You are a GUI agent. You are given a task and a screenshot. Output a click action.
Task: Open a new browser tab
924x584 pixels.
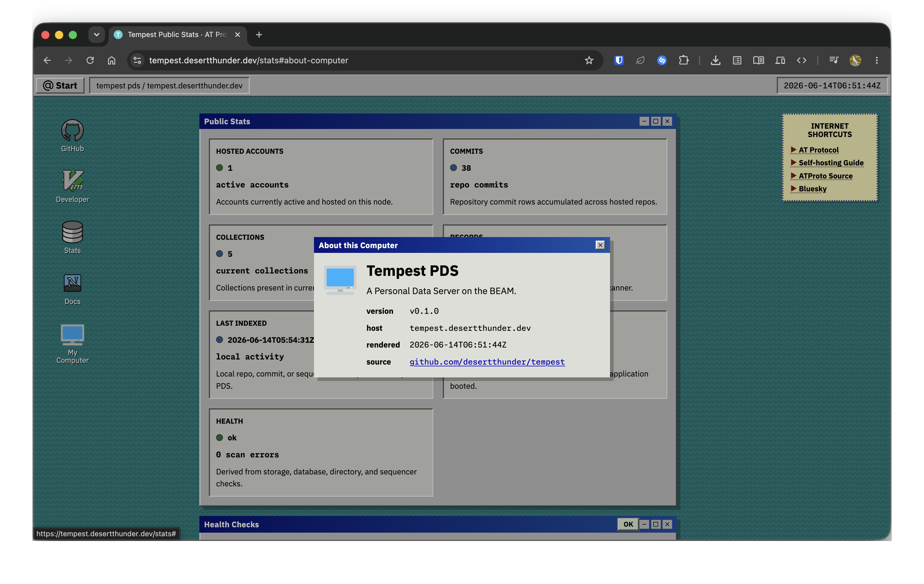click(x=259, y=35)
